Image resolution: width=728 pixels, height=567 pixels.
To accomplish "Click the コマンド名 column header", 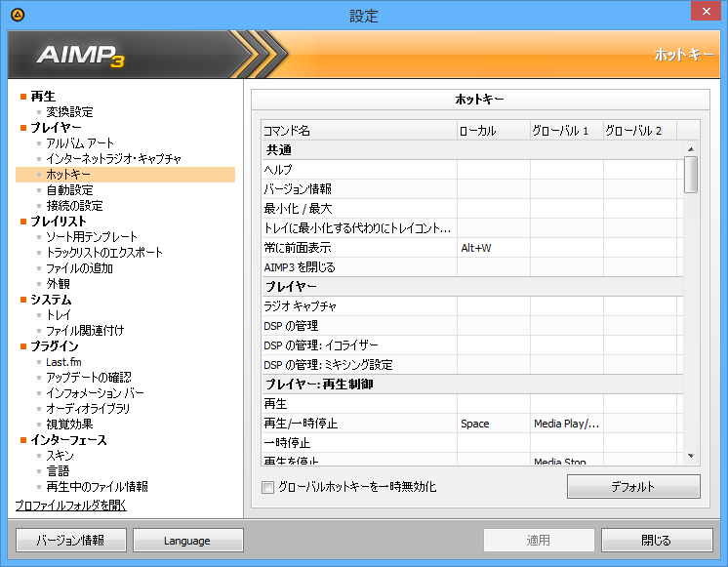I will point(359,131).
